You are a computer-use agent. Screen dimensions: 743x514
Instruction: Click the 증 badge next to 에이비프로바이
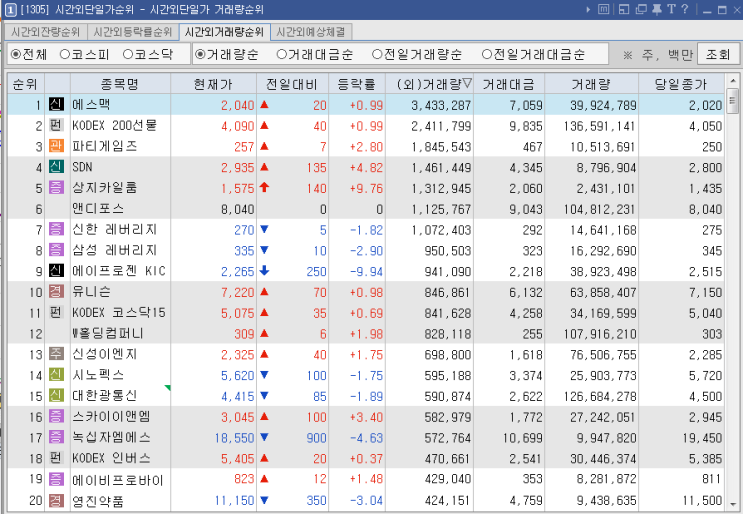(x=56, y=479)
